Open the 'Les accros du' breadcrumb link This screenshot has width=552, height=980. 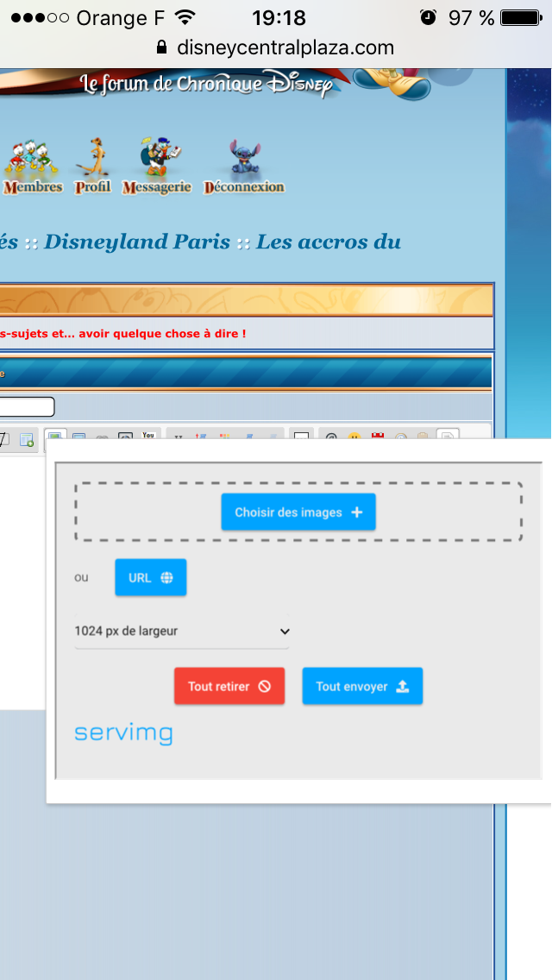pyautogui.click(x=329, y=242)
